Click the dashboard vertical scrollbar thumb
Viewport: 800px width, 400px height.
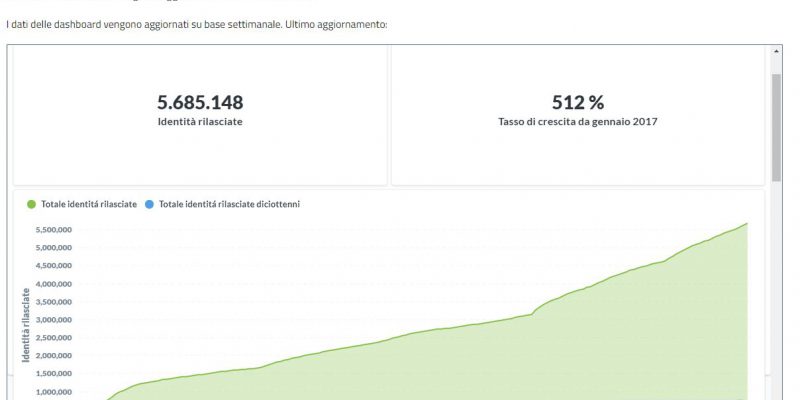pyautogui.click(x=777, y=128)
